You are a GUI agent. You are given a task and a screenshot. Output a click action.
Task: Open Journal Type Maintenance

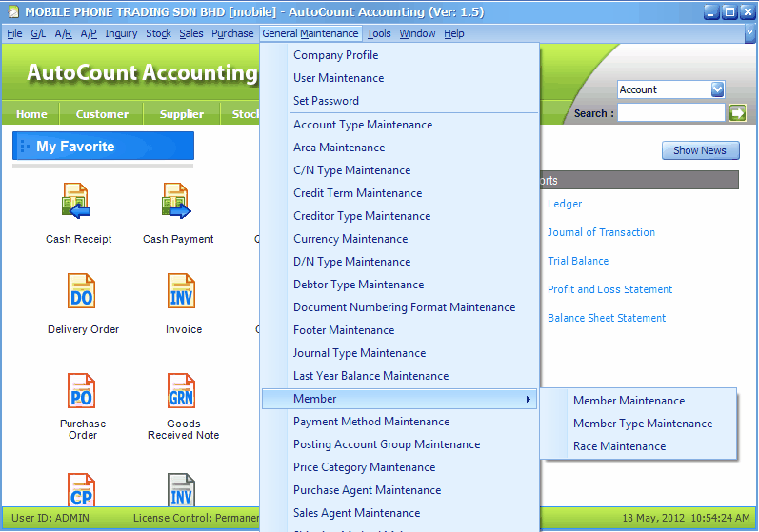pyautogui.click(x=400, y=353)
